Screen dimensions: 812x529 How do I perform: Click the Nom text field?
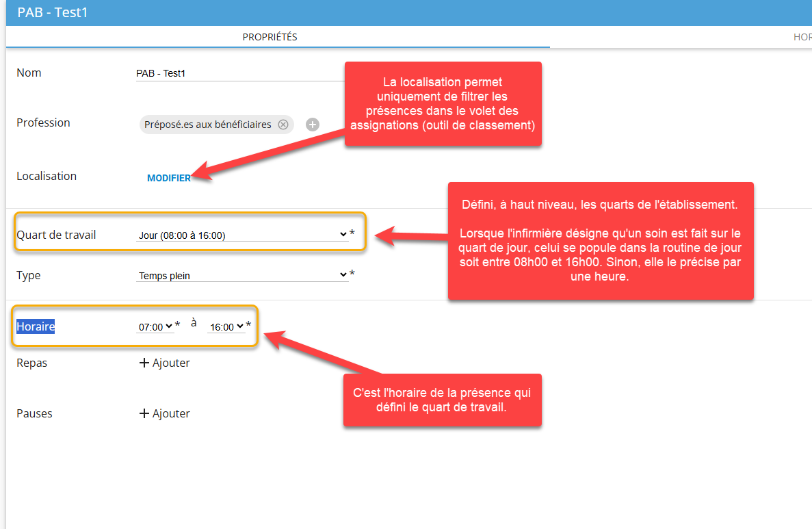pyautogui.click(x=239, y=73)
